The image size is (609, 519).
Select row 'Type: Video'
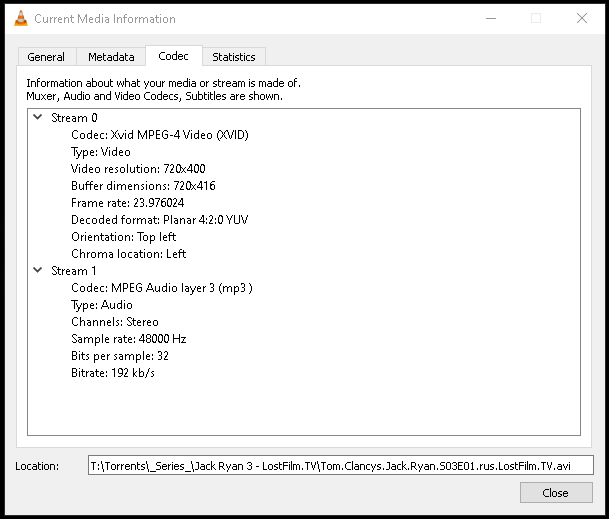pyautogui.click(x=101, y=152)
